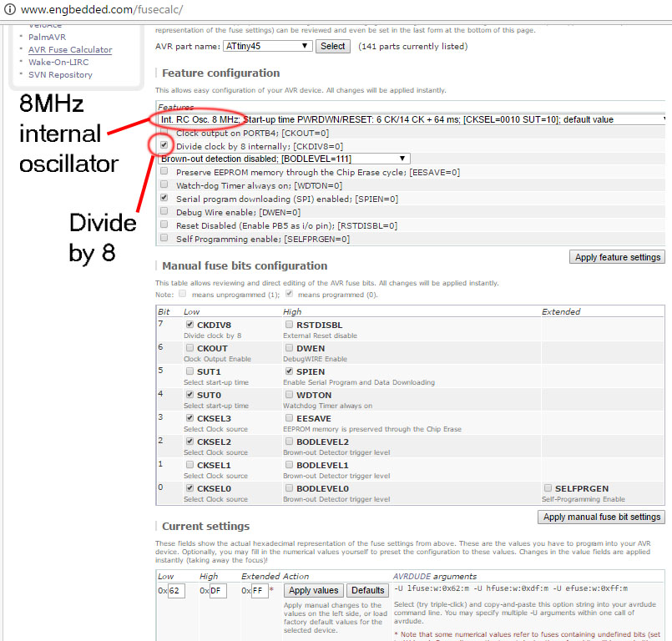672x641 pixels.
Task: Open the Wake-On-LIRC sidebar link
Action: click(x=58, y=62)
